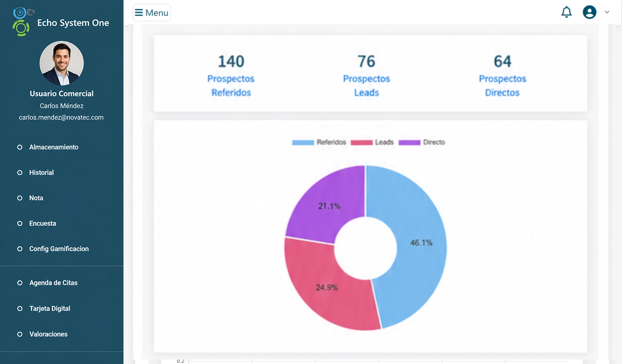Click the Prospectos Directos link
622x364 pixels.
tap(502, 86)
